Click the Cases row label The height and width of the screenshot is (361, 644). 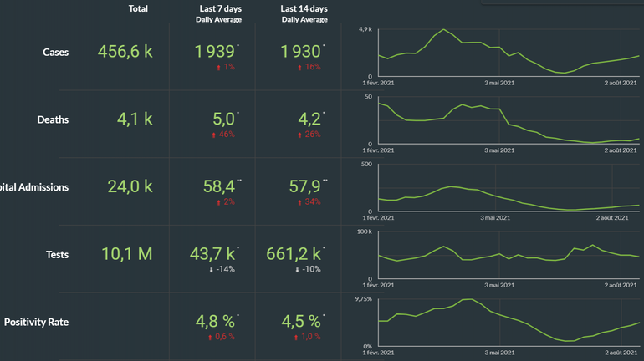(56, 52)
